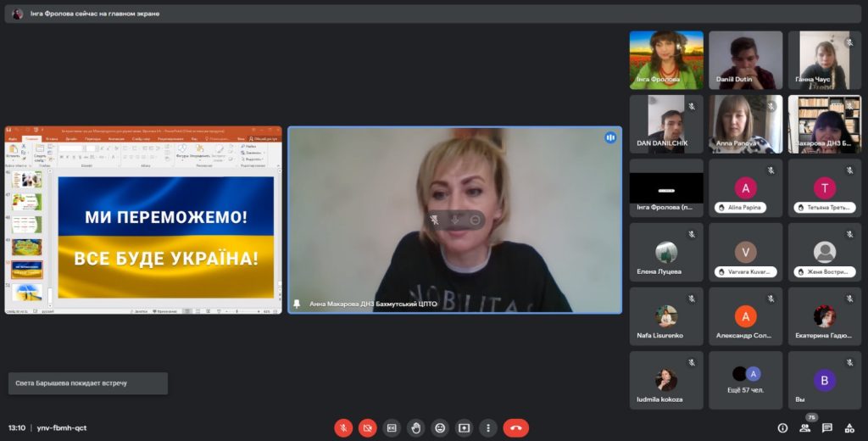
Task: Select the Главная tab in the PowerPoint ribbon
Action: [x=32, y=138]
